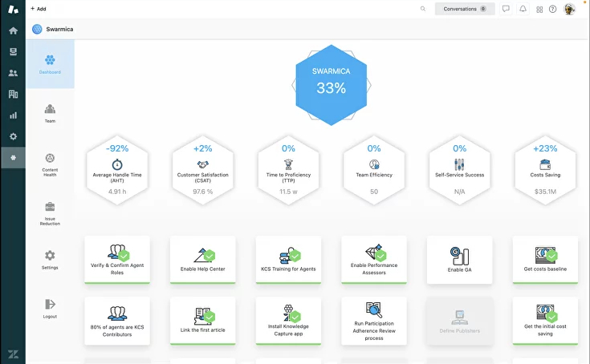590x364 pixels.
Task: Open the notifications bell icon
Action: (523, 9)
